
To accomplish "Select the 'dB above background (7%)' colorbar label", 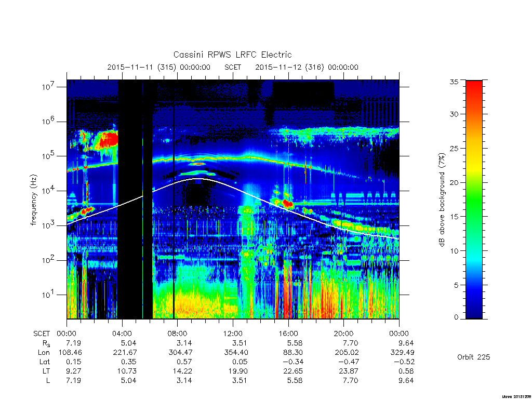I will coord(442,200).
